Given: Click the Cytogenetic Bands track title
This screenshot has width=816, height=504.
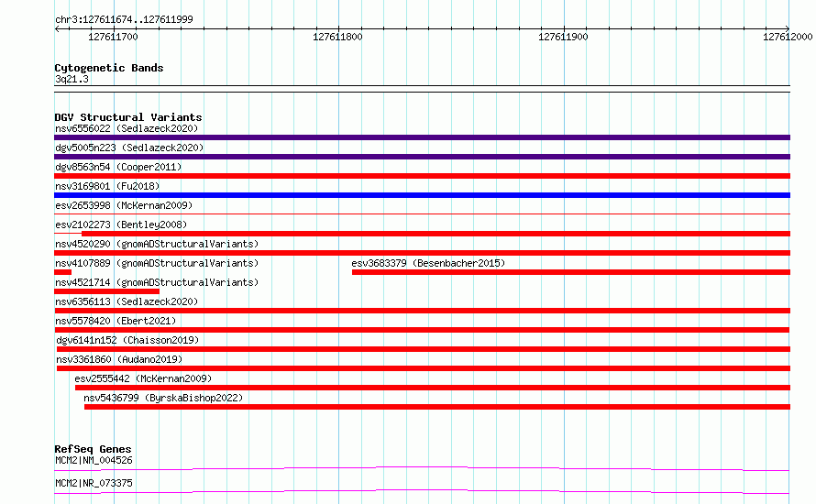Looking at the screenshot, I should (109, 68).
